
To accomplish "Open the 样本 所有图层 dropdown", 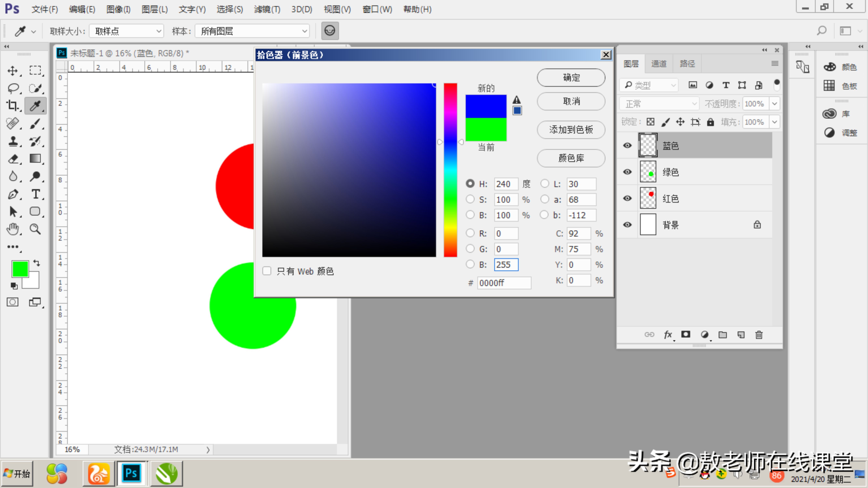I will point(252,31).
